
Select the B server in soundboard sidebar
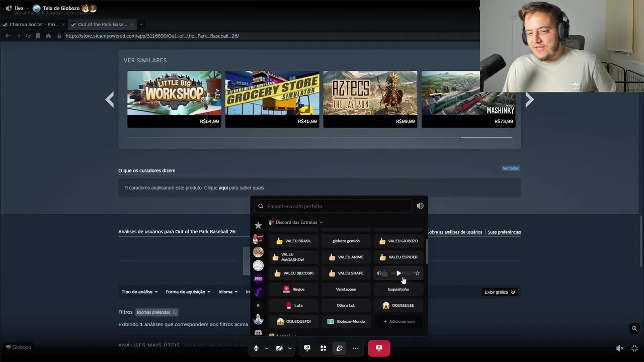[258, 306]
